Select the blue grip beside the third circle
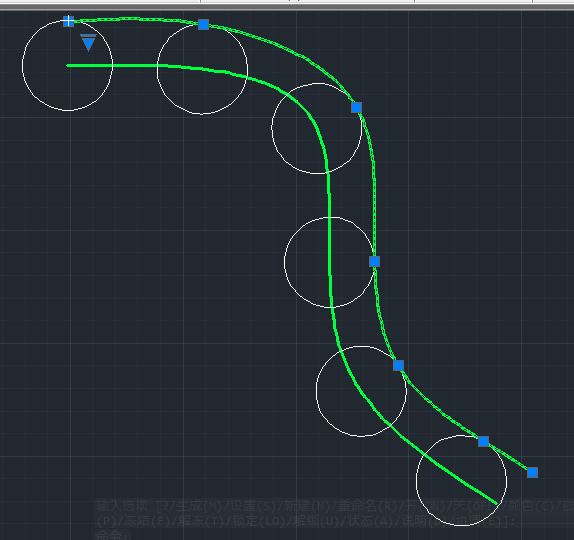This screenshot has width=574, height=540. pos(357,107)
